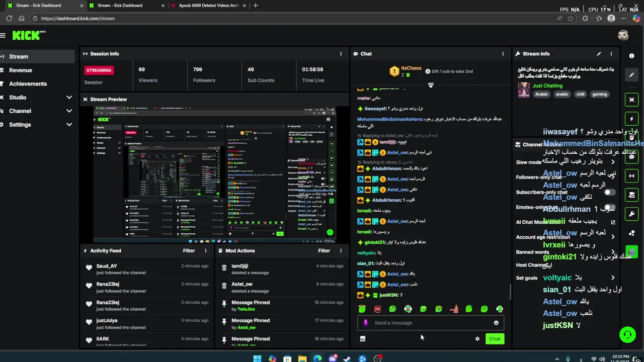Click the green Chat send button
The image size is (644, 362).
point(495,339)
